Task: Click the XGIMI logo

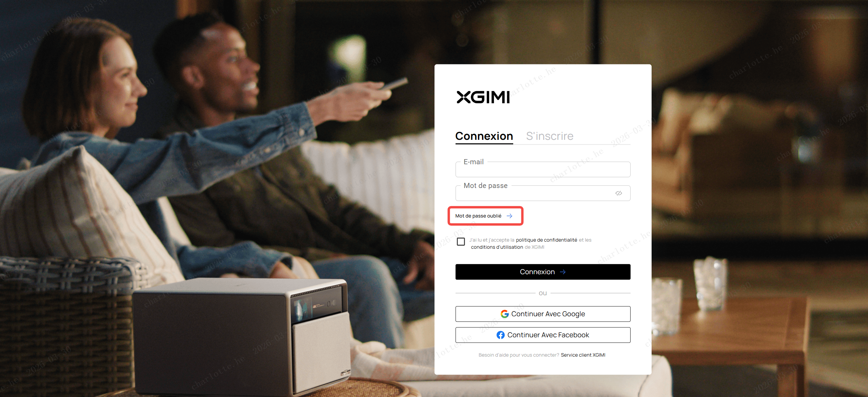Action: pyautogui.click(x=483, y=97)
